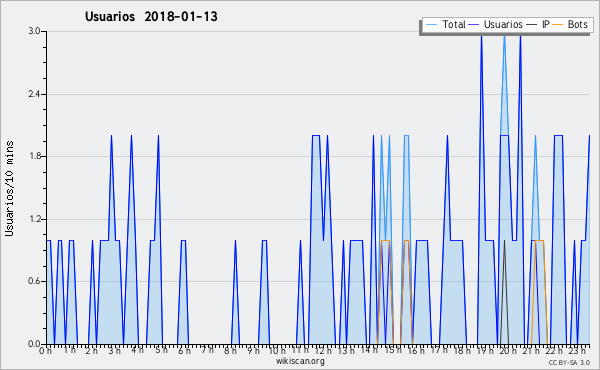This screenshot has height=370, width=600.
Task: Click the '16 h' x-axis label
Action: [416, 351]
